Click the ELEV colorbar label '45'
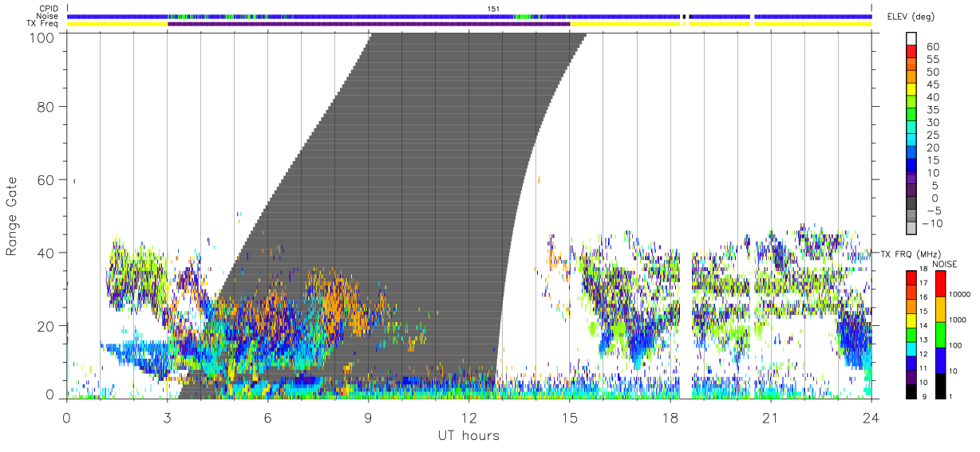Screen dimensions: 980x452 (x=932, y=85)
